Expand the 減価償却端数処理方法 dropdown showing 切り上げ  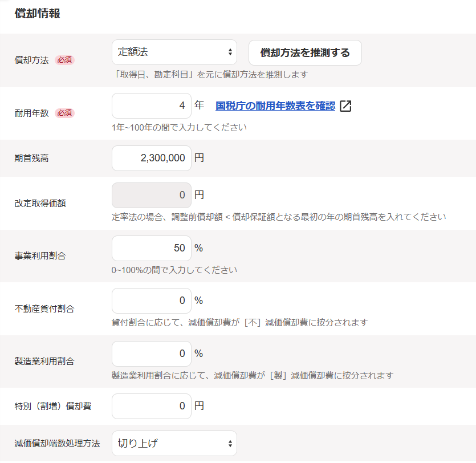(174, 443)
